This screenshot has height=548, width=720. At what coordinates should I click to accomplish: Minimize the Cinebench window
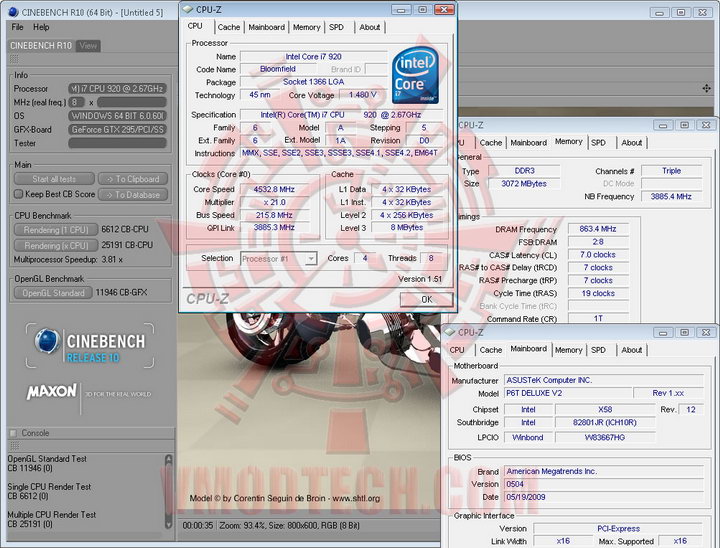(x=659, y=13)
